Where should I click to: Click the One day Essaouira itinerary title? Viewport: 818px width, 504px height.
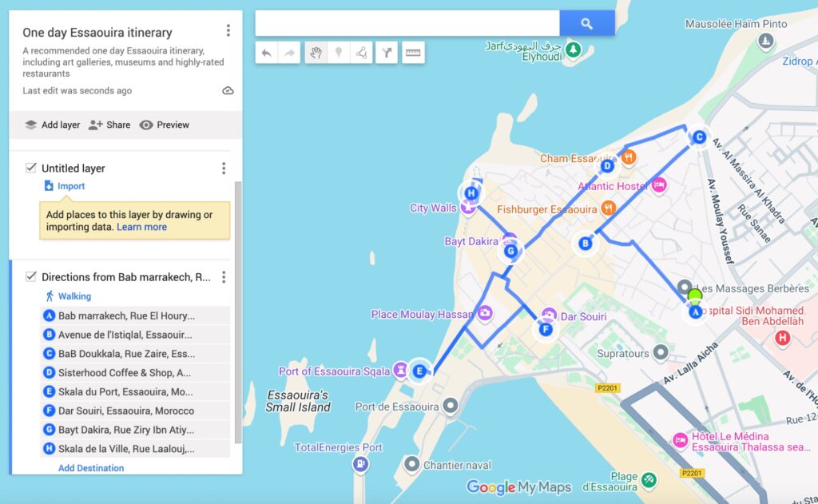[x=97, y=32]
